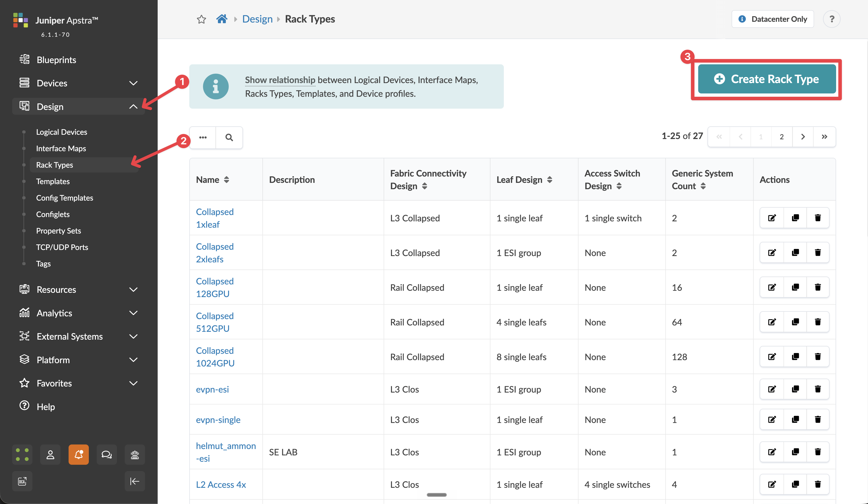The width and height of the screenshot is (868, 504).
Task: Clone the Collapsed 2xleafs rack type
Action: tap(795, 252)
